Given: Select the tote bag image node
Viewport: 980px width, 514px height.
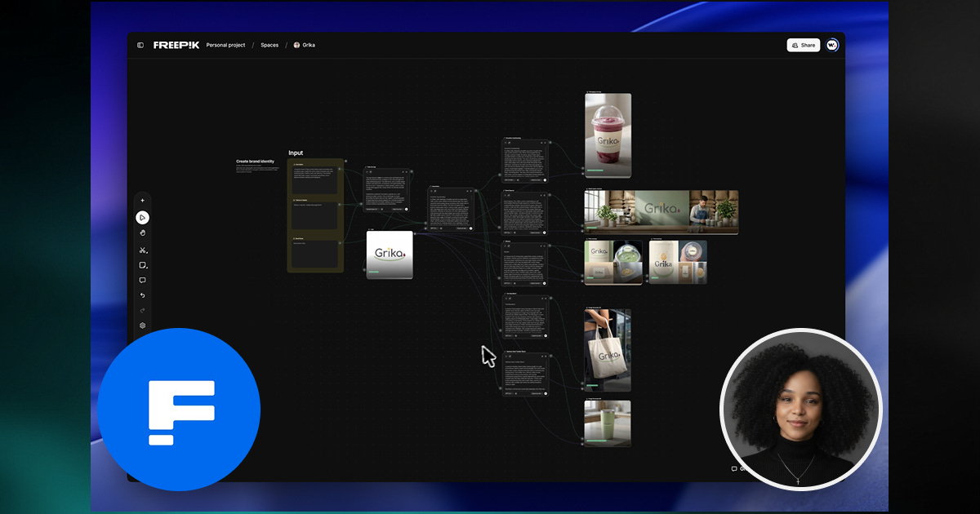Looking at the screenshot, I should [x=608, y=350].
